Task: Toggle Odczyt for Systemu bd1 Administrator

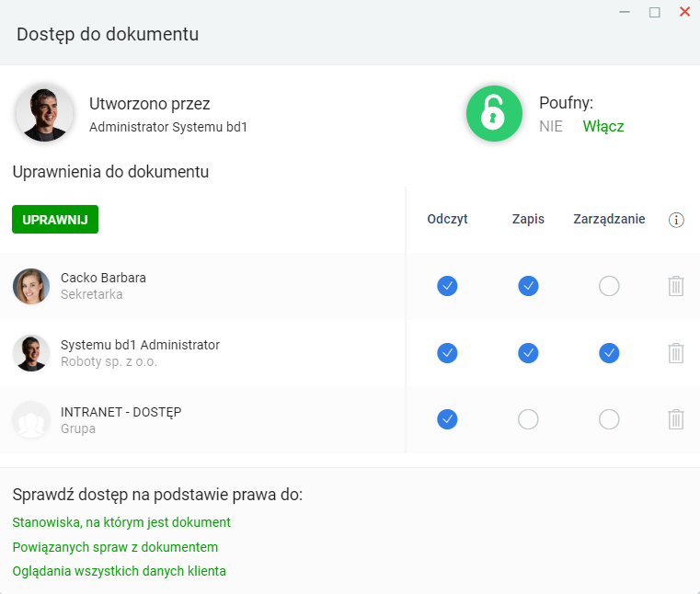Action: tap(447, 353)
